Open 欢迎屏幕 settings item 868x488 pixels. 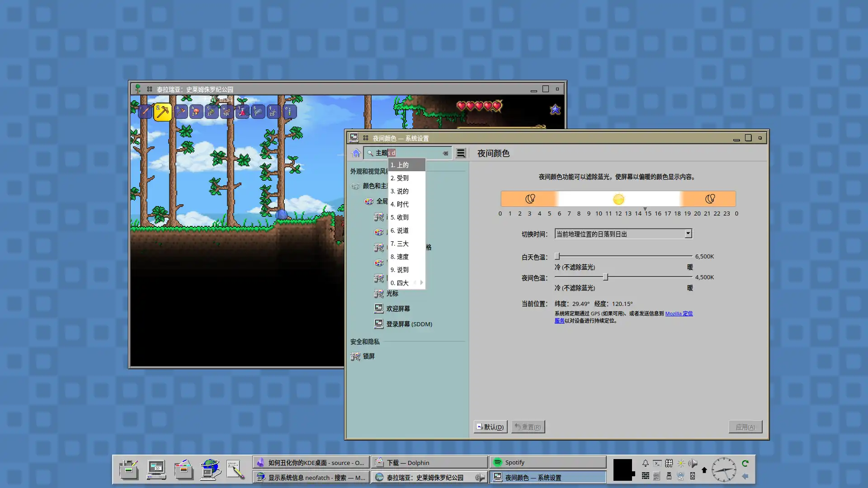tap(398, 309)
